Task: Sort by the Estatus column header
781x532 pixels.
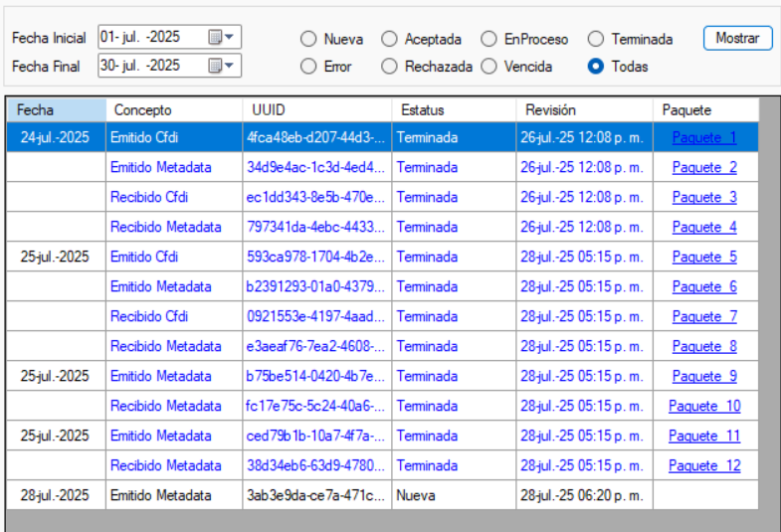Action: coord(454,110)
